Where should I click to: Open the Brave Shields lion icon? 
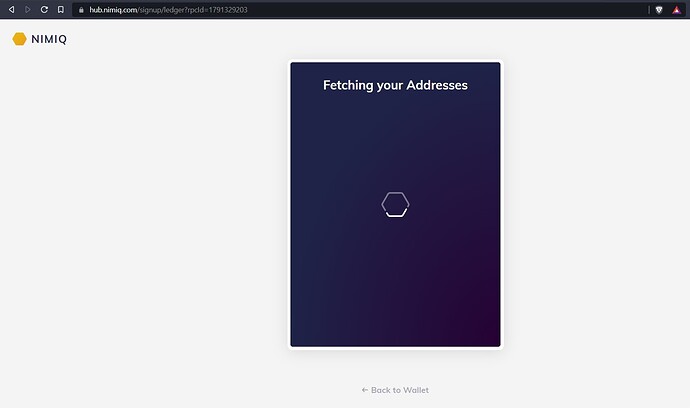tap(659, 10)
